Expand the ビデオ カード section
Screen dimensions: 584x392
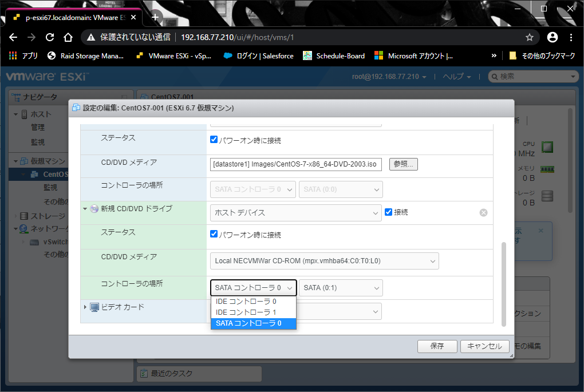(85, 307)
